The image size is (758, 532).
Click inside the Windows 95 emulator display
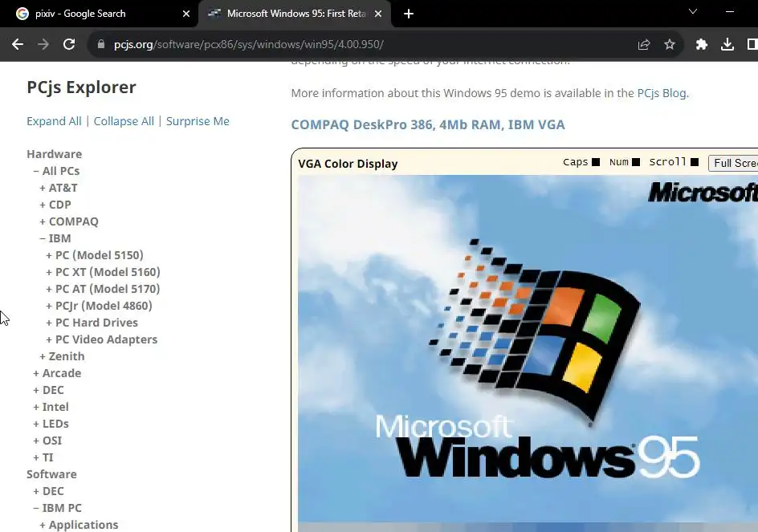point(528,353)
